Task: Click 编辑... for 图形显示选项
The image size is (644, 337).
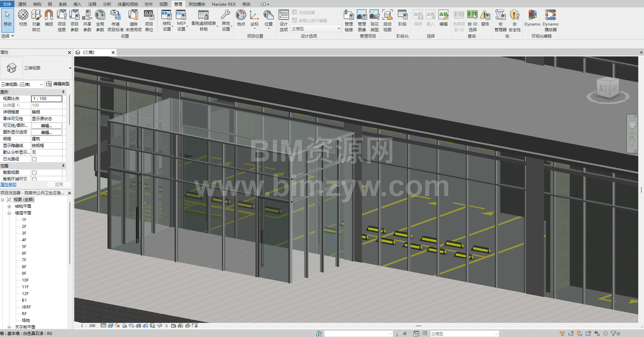Action: (47, 132)
